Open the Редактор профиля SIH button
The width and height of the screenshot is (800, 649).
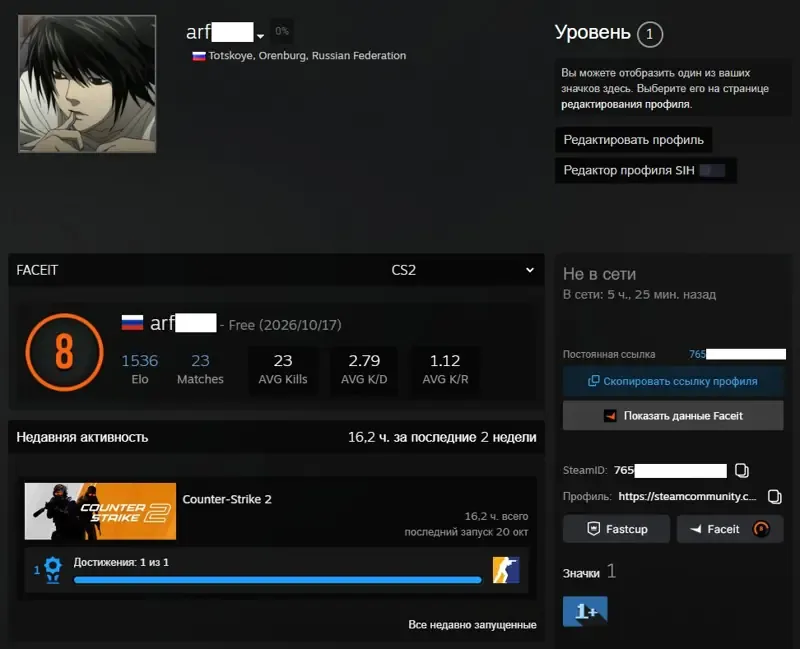645,170
